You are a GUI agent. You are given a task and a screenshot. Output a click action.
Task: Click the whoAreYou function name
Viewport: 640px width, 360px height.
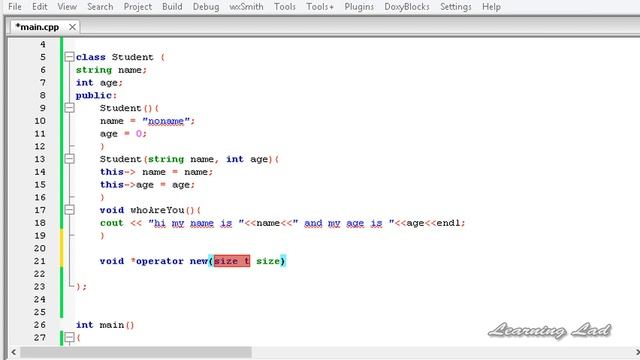[157, 210]
